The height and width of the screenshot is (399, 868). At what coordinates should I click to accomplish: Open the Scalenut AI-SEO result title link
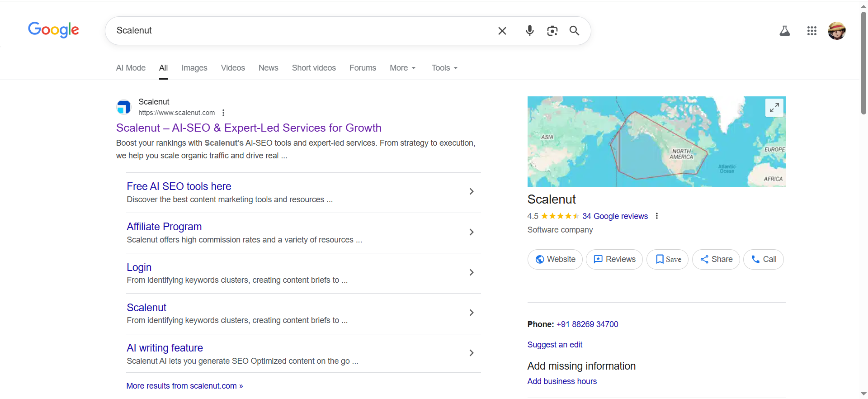coord(249,128)
